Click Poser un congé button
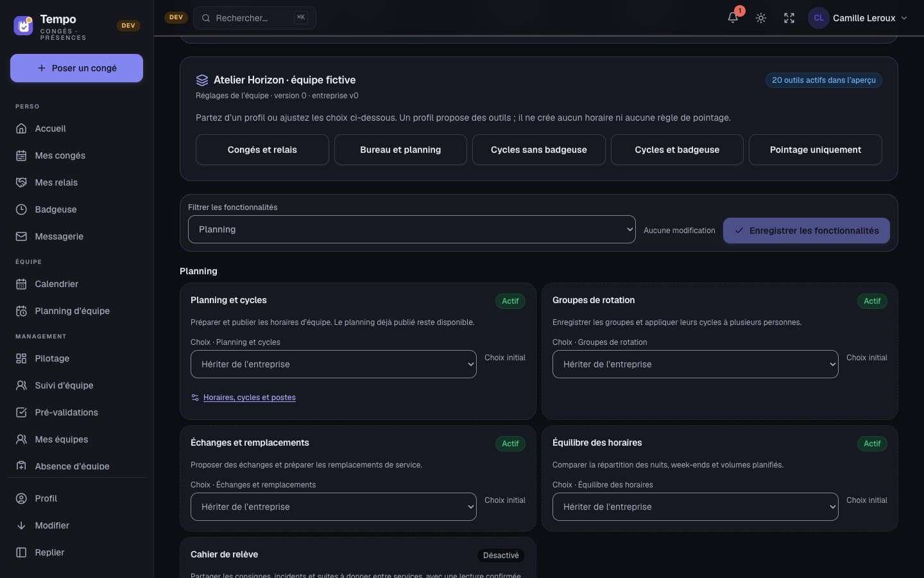Viewport: 924px width, 578px height. [x=76, y=68]
